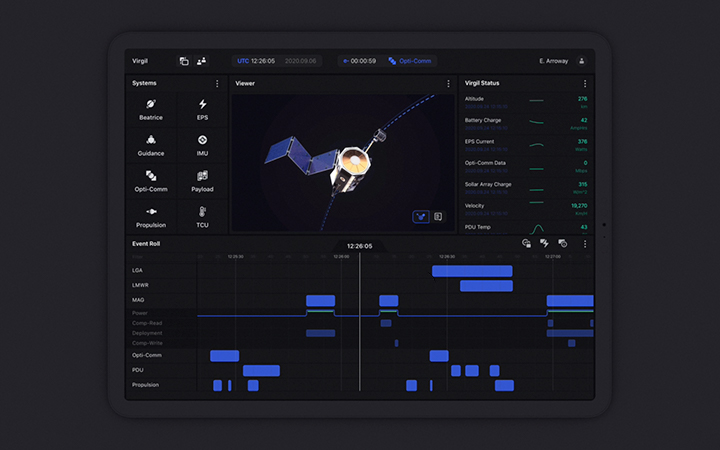The image size is (720, 450).
Task: Open the Virgil Status kebab menu
Action: (585, 84)
